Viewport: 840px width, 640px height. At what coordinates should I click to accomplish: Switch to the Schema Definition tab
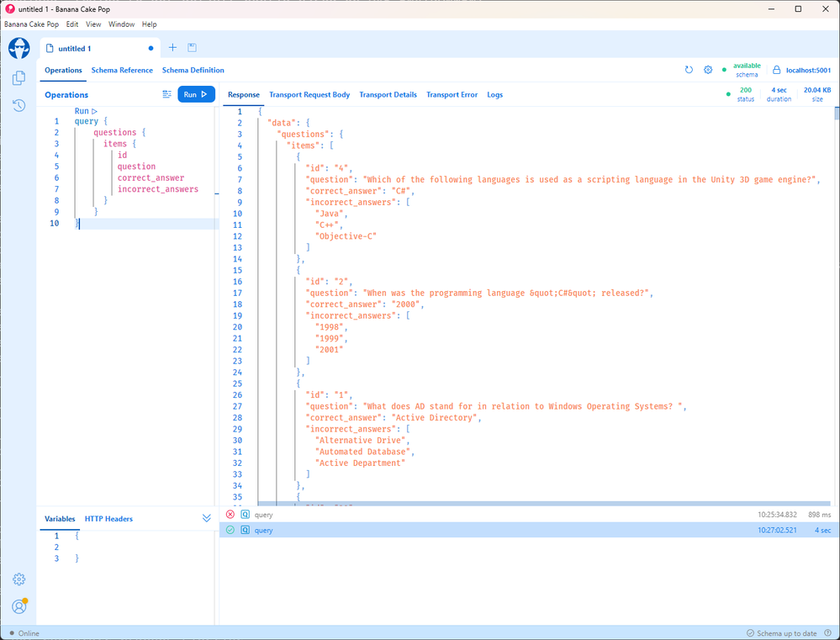[193, 70]
